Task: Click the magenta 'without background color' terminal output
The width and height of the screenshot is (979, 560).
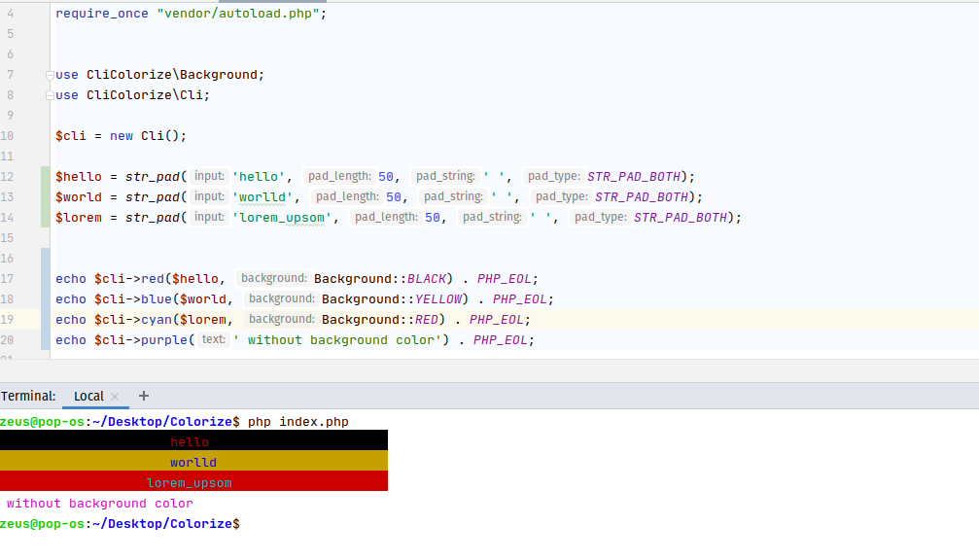Action: (x=100, y=504)
